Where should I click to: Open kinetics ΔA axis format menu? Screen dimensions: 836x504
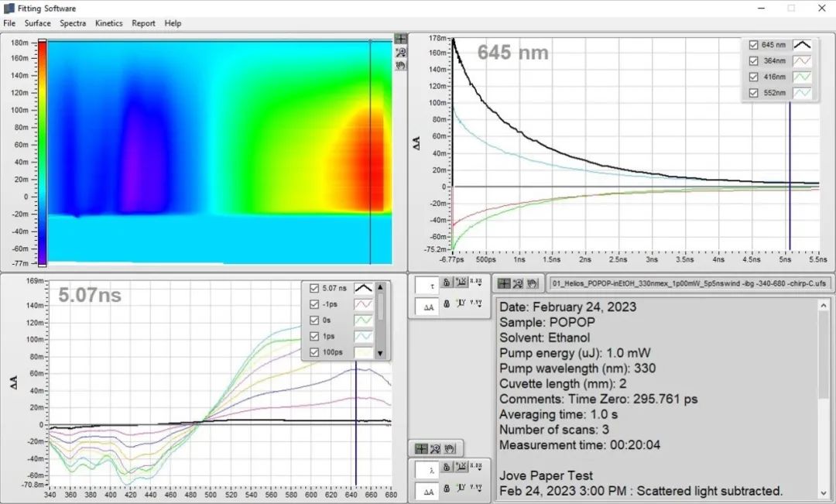pos(475,303)
